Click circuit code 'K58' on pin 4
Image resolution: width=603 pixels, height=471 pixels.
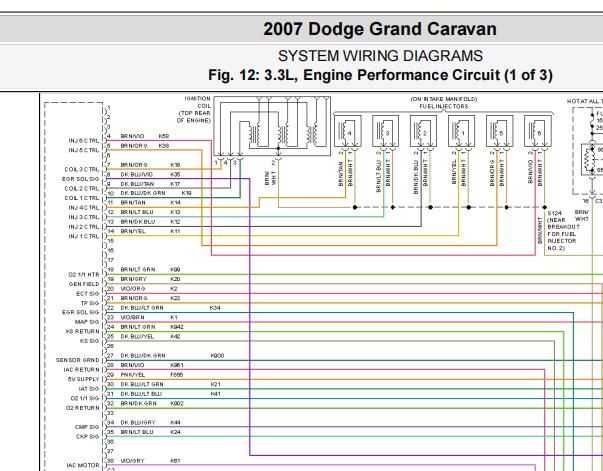point(164,136)
